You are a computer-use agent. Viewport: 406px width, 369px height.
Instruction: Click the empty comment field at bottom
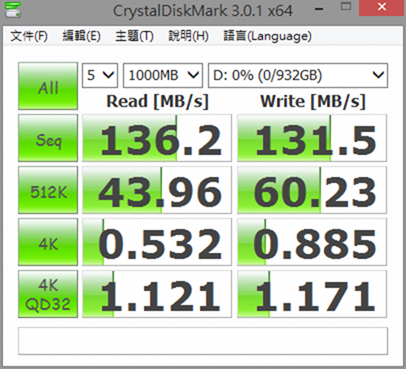click(x=203, y=341)
